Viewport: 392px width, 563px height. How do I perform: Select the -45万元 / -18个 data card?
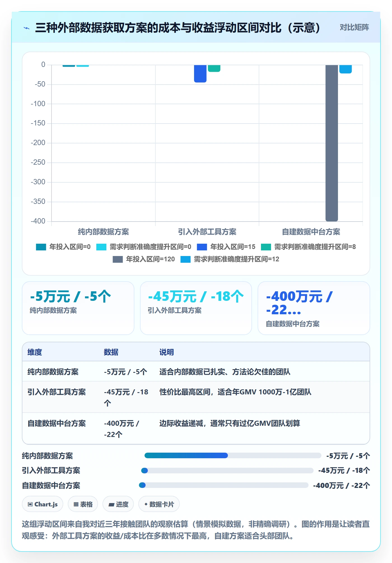point(196,308)
